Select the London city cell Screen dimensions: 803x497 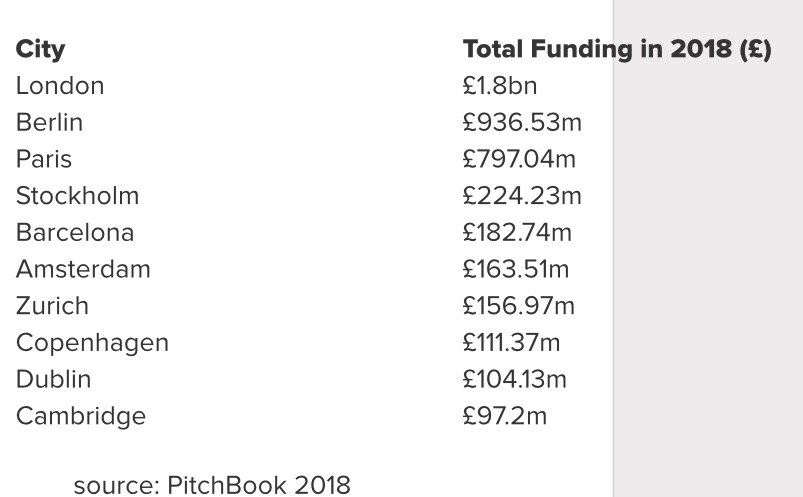tap(60, 86)
